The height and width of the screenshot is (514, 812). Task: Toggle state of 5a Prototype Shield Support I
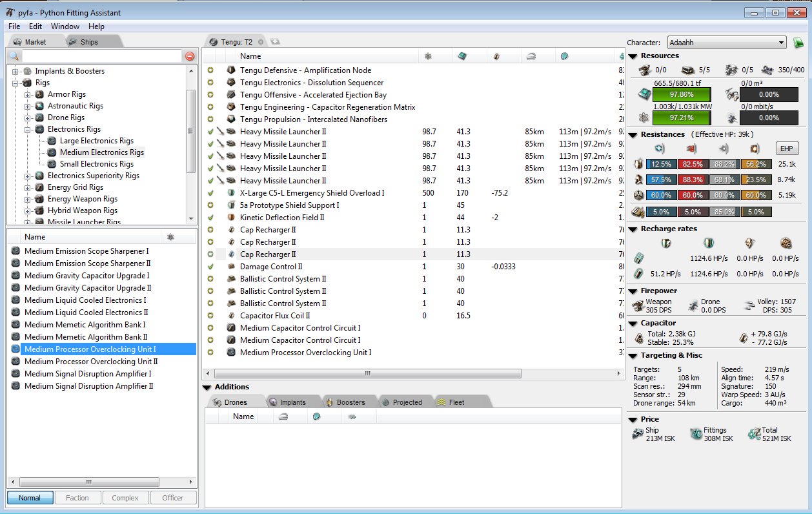210,205
